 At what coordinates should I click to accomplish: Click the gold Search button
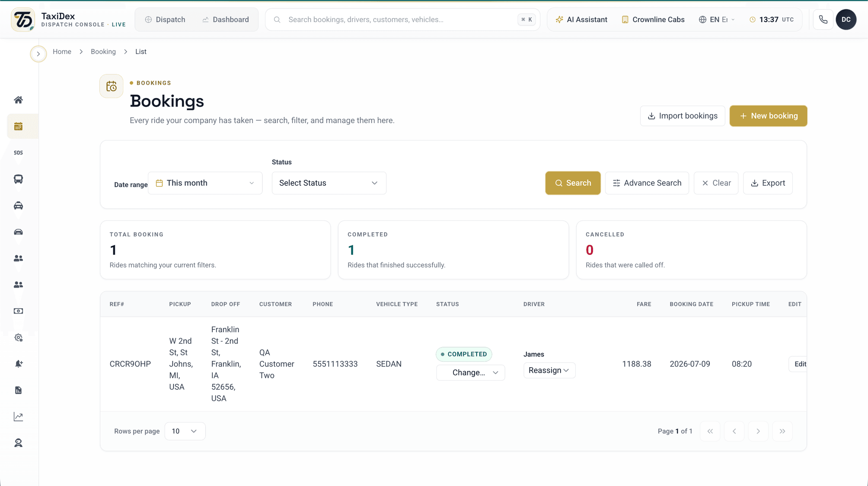tap(573, 183)
